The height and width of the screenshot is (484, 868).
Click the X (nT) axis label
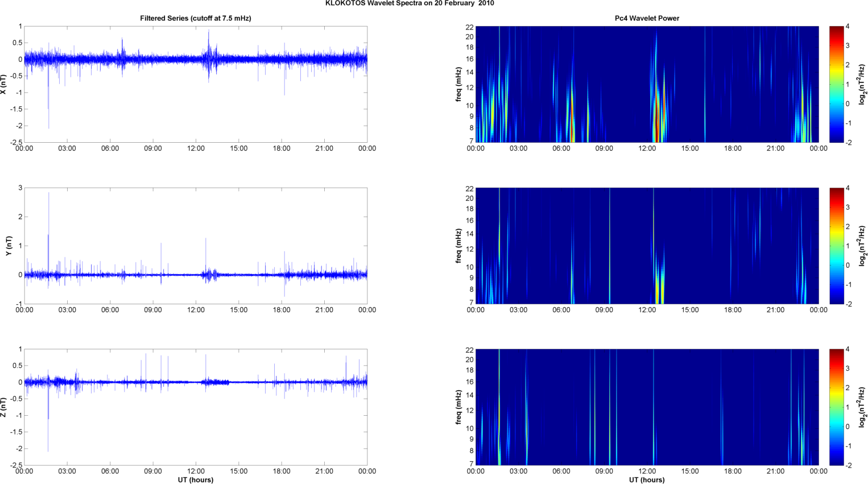pyautogui.click(x=3, y=84)
